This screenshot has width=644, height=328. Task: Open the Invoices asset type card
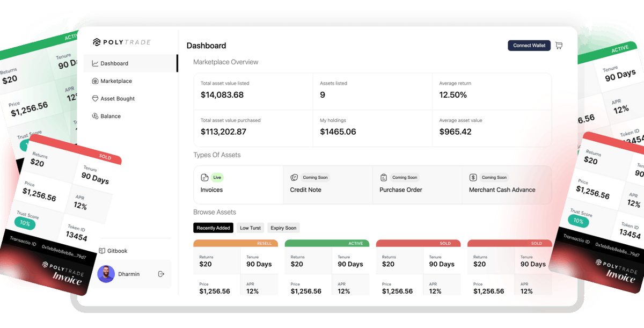pyautogui.click(x=238, y=184)
